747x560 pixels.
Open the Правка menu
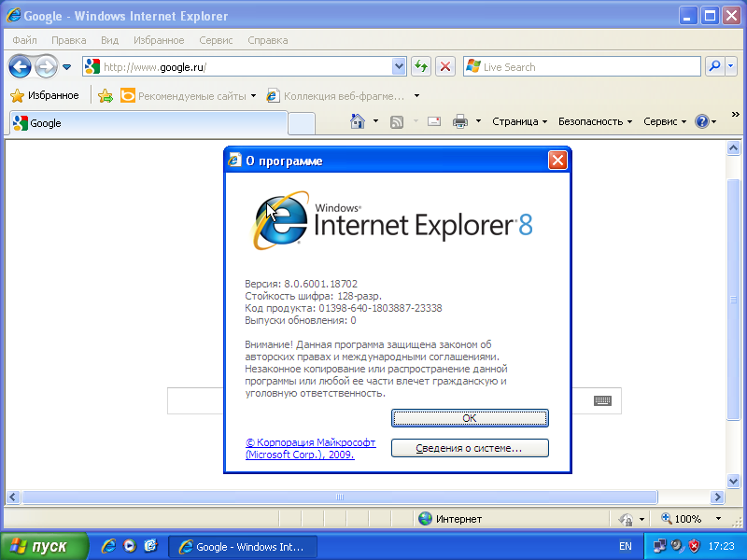coord(68,40)
